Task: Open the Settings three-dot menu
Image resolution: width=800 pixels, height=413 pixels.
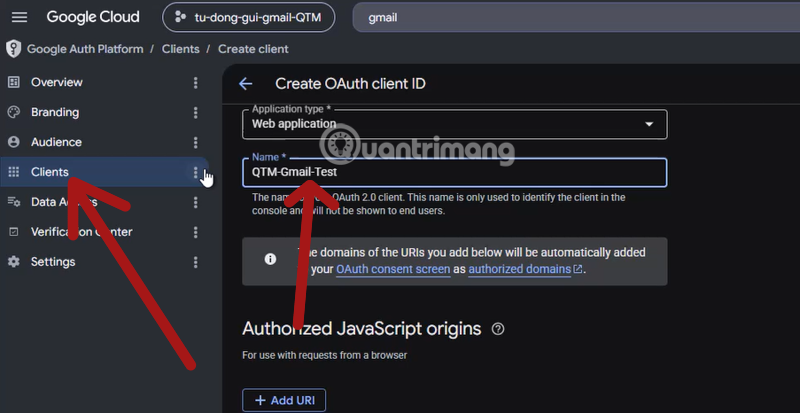Action: (x=195, y=262)
